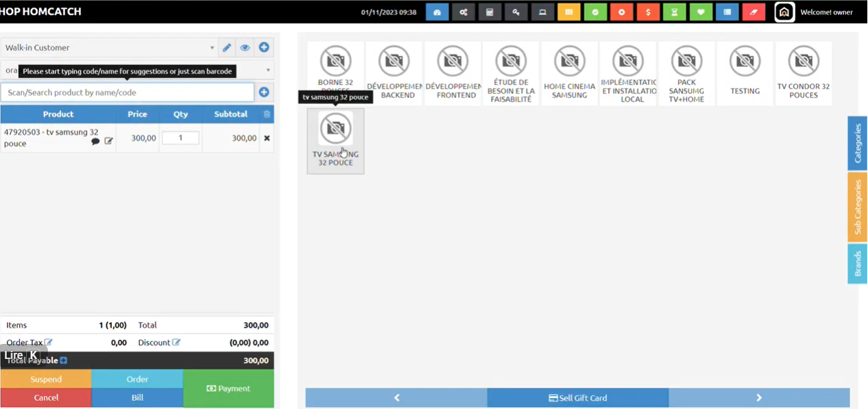Click the orange dollar sign icon

pyautogui.click(x=648, y=12)
